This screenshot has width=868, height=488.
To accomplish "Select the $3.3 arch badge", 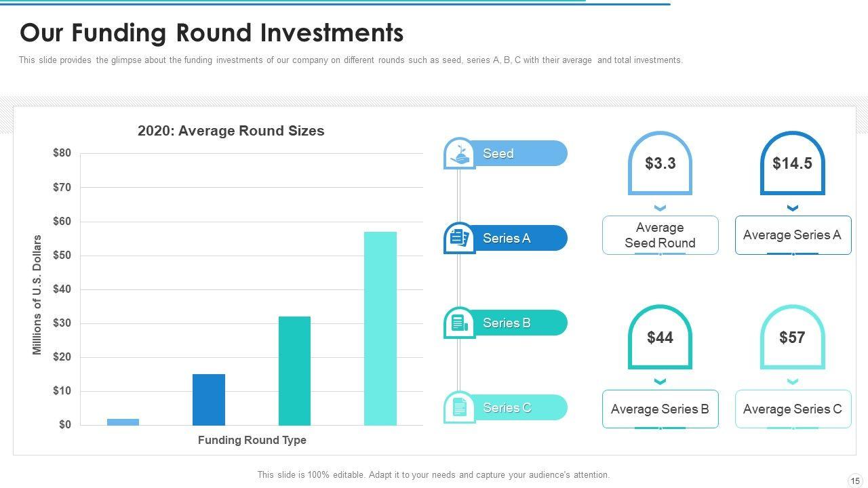I will click(660, 163).
